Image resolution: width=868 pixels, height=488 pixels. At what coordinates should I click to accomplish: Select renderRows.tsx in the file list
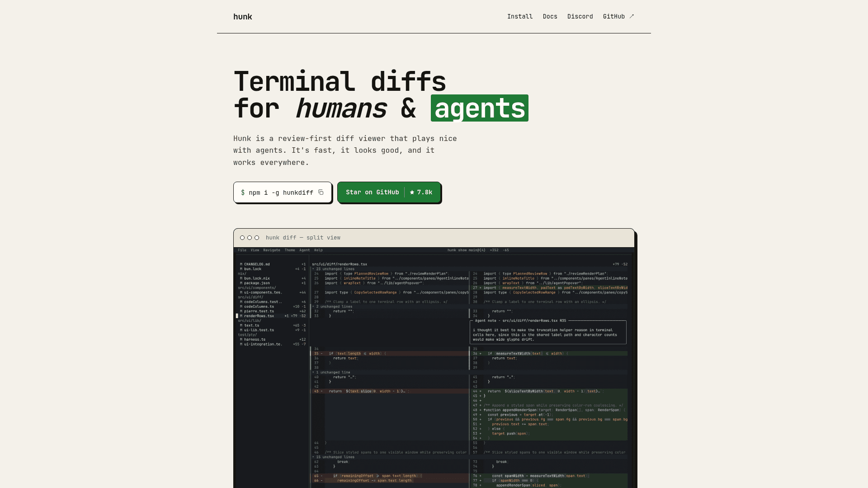tap(271, 316)
